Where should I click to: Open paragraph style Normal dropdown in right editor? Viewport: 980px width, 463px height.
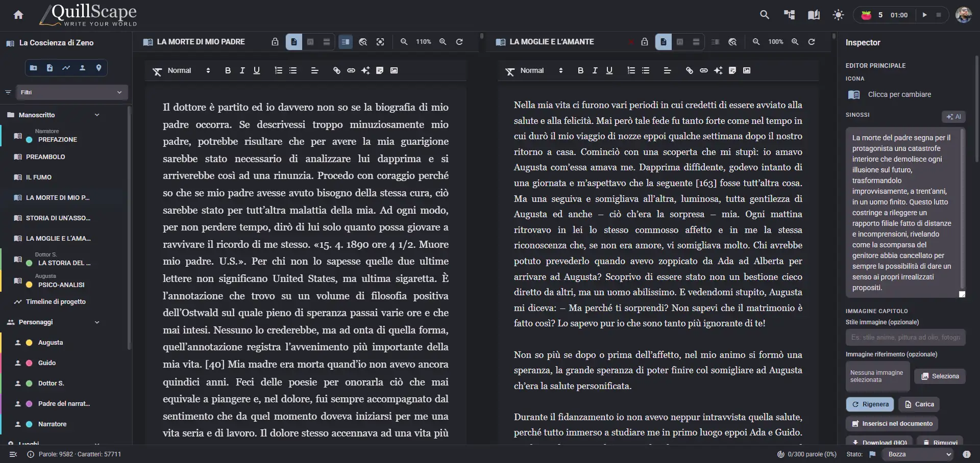coord(542,70)
